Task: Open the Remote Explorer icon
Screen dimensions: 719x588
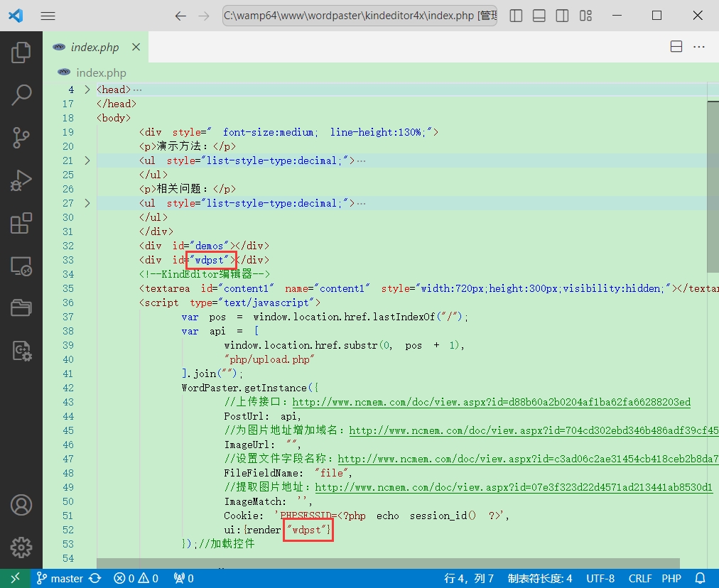Action: 21,266
